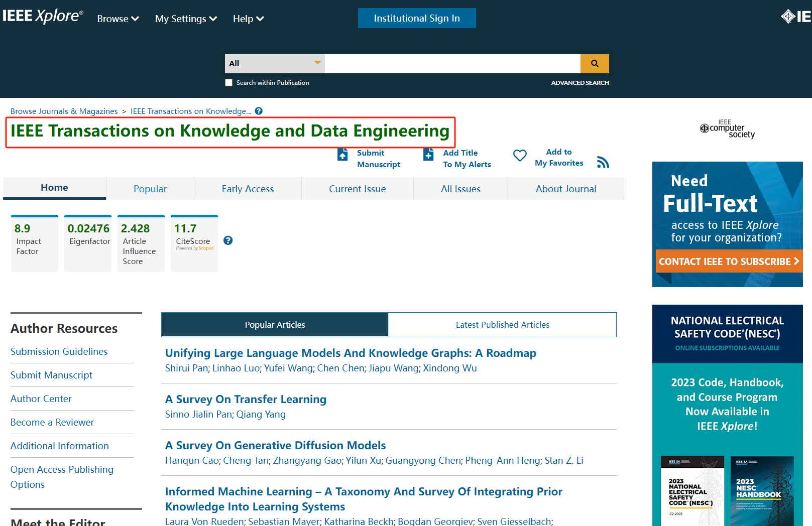Viewport: 812px width, 526px height.
Task: Open sidebar Submit Manuscript link
Action: pos(52,375)
